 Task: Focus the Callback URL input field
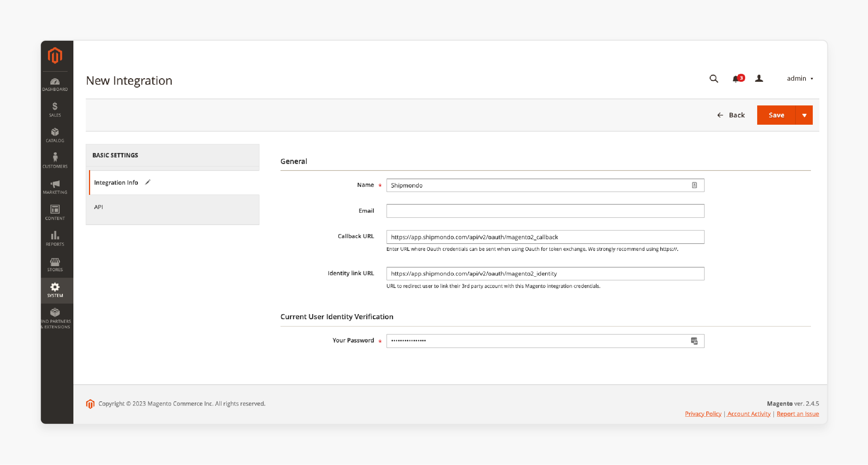pyautogui.click(x=545, y=237)
